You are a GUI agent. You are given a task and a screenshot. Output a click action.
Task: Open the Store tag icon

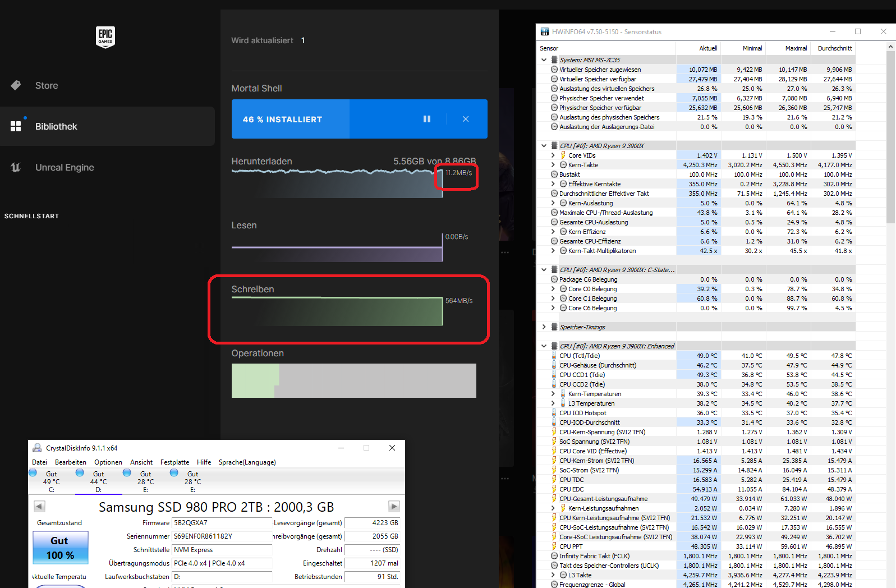[x=16, y=85]
